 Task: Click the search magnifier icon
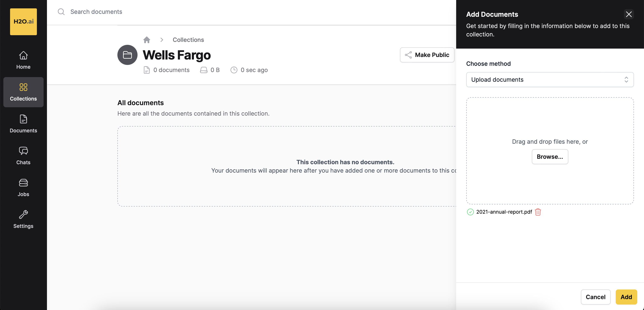(x=61, y=12)
